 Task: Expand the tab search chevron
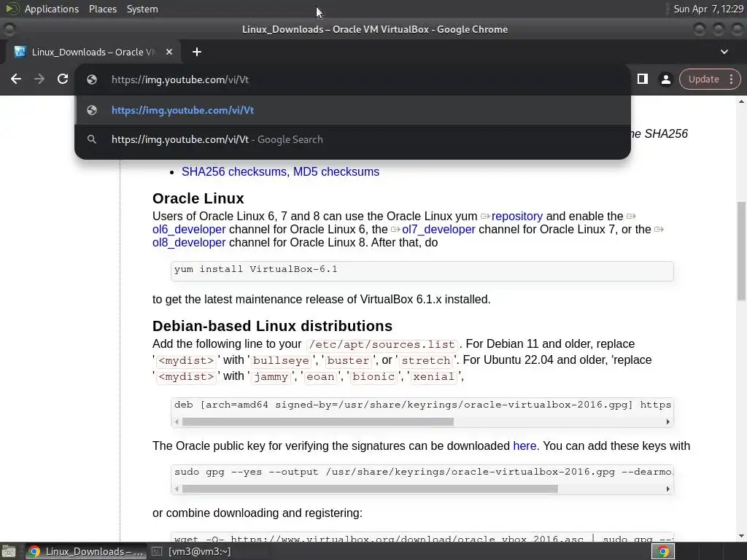(724, 52)
